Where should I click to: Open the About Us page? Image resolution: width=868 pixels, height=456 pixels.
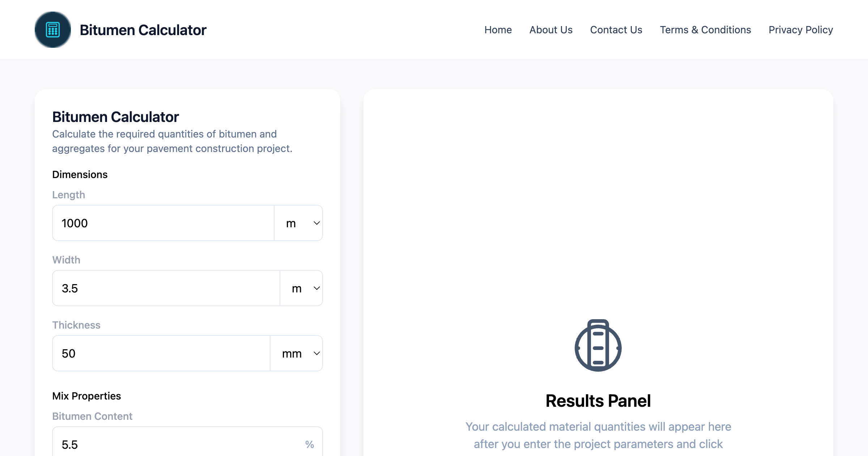[551, 30]
